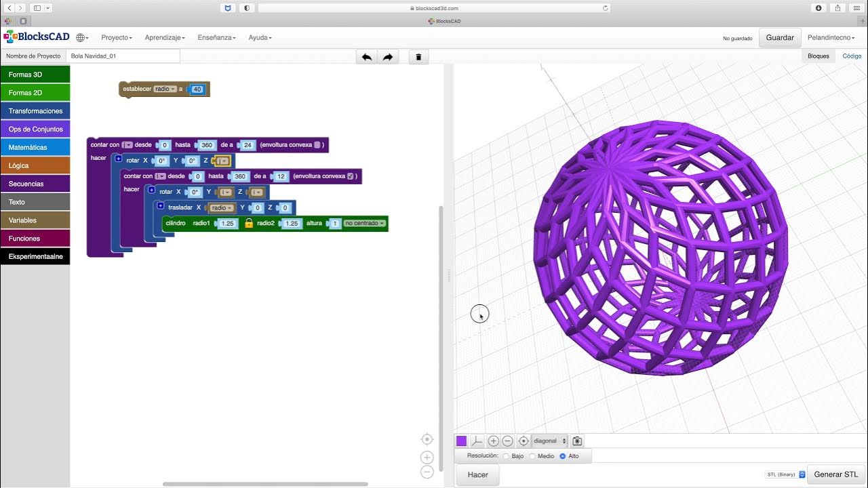Open the diagonal view dropdown
Screen dimensions: 868x488
tap(550, 441)
